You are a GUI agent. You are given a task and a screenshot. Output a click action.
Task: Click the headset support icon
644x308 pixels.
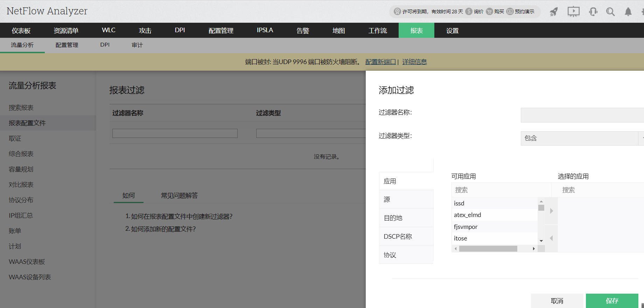[x=593, y=12]
